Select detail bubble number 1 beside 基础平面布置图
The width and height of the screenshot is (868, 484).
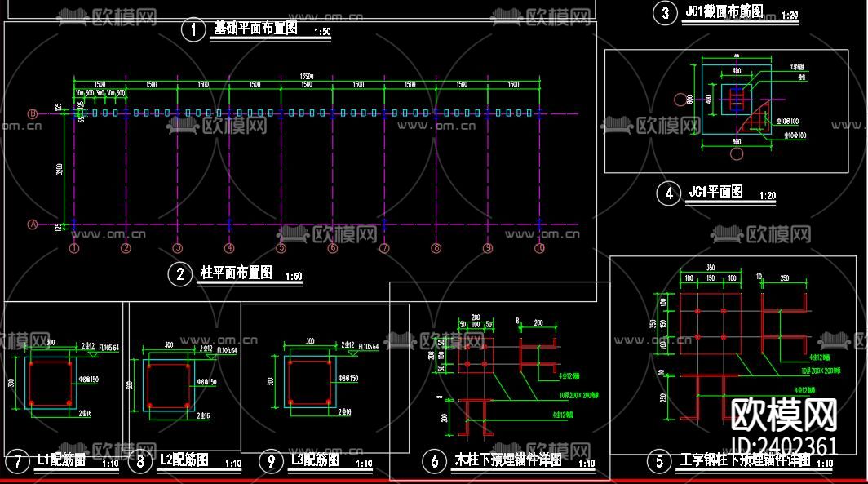[x=193, y=29]
